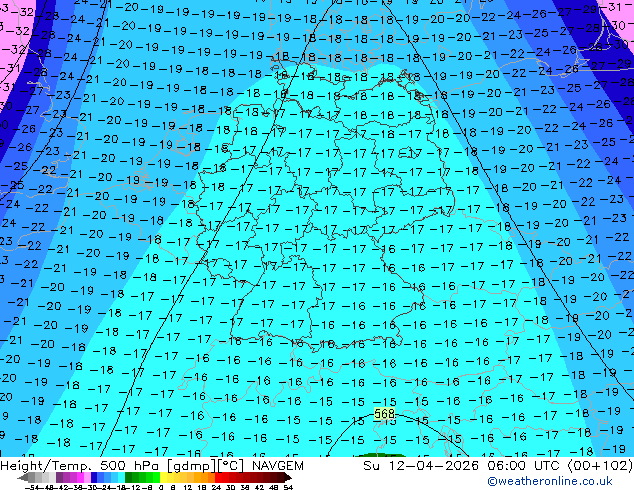Click the 54 legend scale maximum value

tap(288, 487)
